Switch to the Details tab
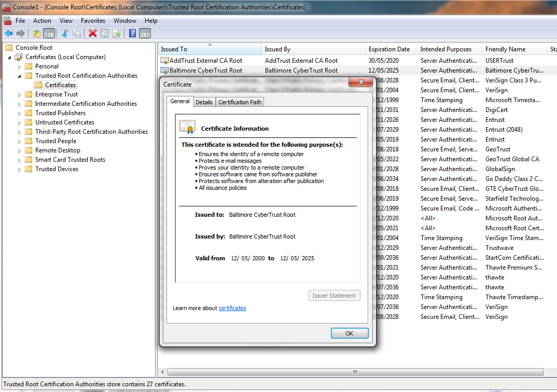 204,102
